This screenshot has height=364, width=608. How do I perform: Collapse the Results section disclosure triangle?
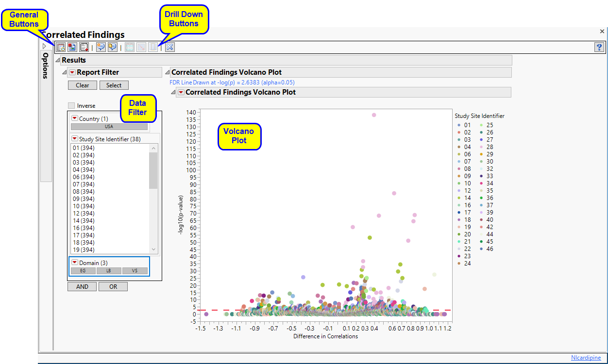57,60
